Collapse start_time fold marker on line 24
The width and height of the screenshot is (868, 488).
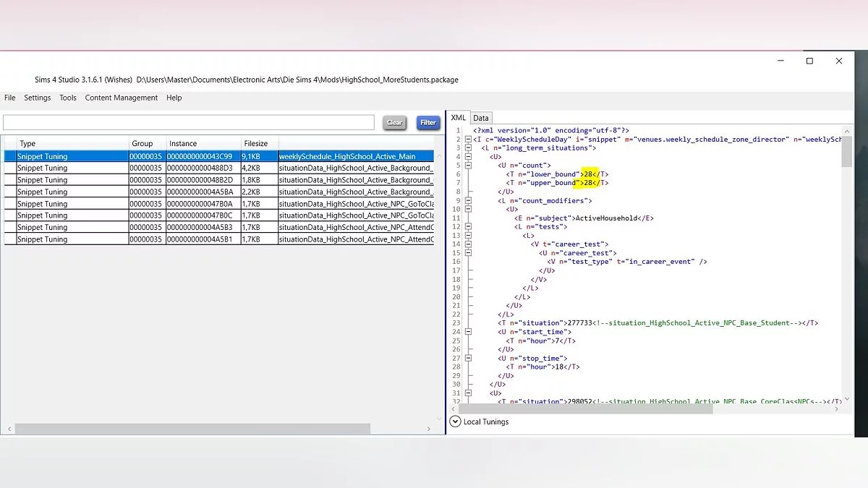coord(468,332)
